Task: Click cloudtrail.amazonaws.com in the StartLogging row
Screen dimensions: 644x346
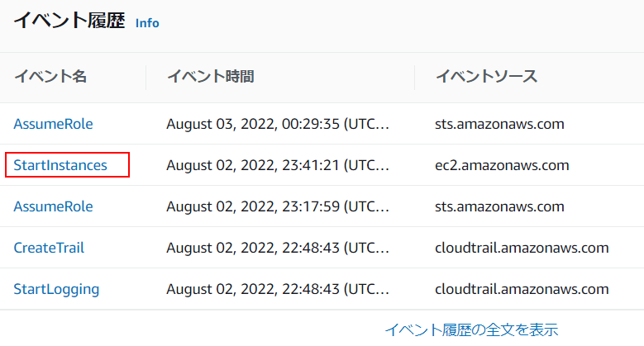Action: click(522, 289)
